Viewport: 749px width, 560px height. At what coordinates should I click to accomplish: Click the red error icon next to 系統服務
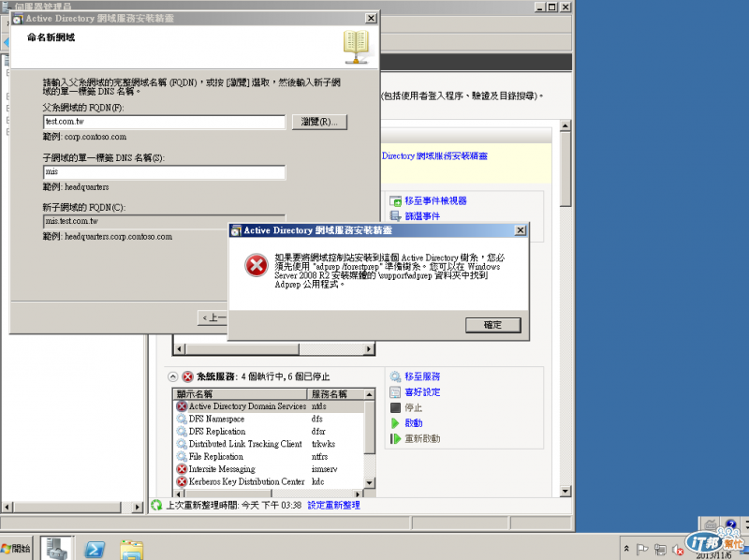pyautogui.click(x=188, y=376)
